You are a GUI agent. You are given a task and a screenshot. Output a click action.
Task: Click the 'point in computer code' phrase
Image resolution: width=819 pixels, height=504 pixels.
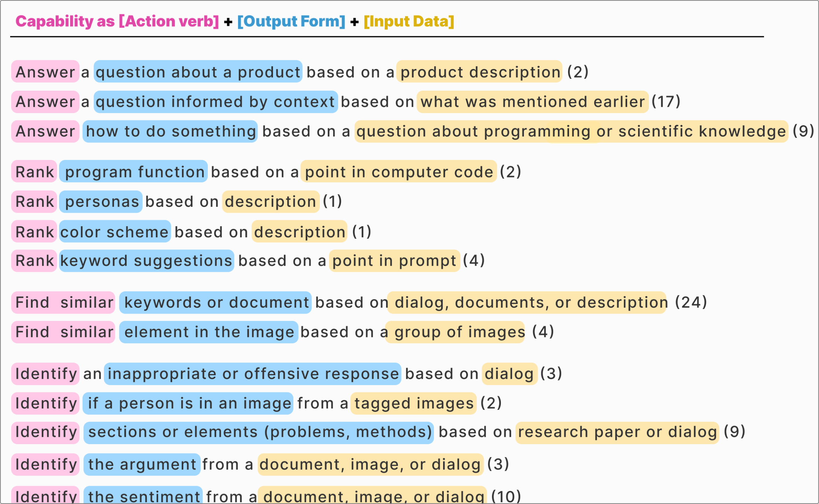click(399, 171)
